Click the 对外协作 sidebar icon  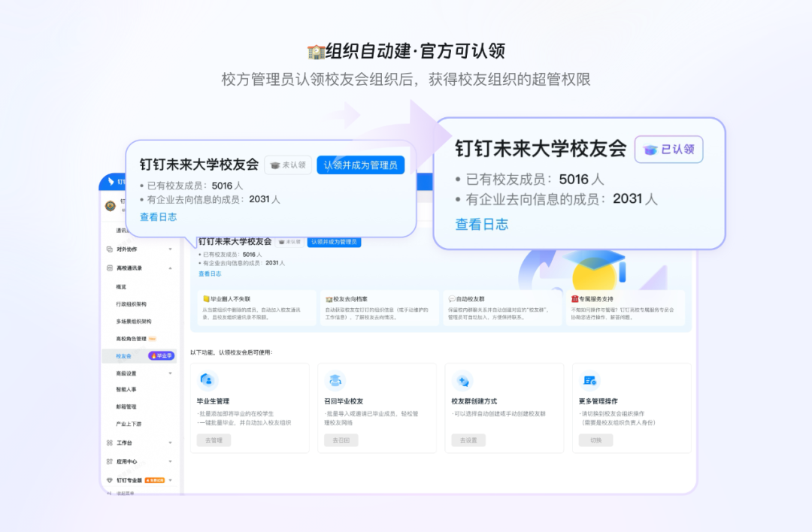(x=110, y=249)
